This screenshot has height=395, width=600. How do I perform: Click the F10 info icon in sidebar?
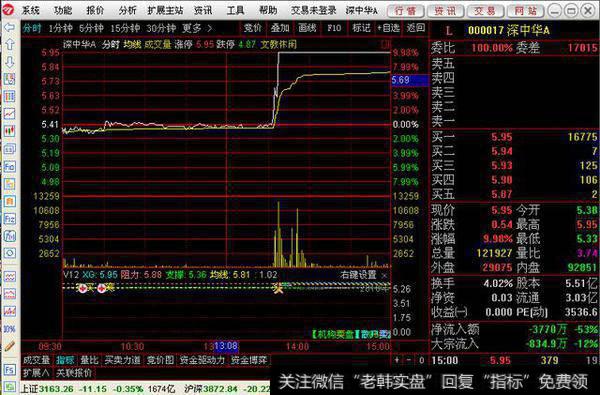point(9,166)
